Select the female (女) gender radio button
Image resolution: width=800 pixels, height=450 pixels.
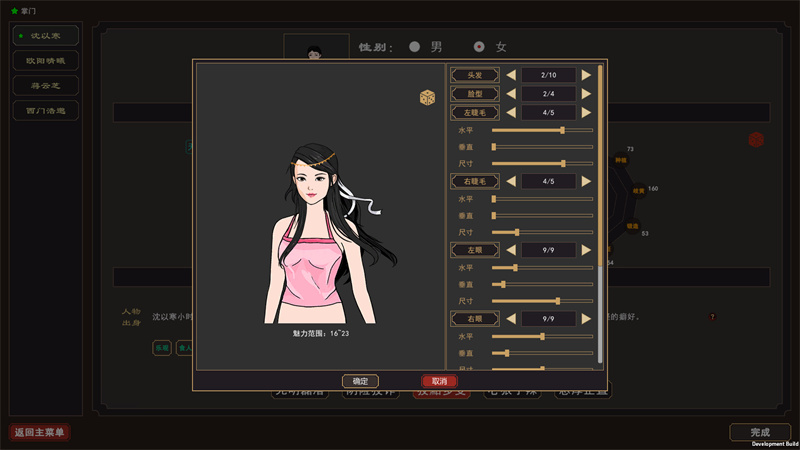[x=479, y=47]
